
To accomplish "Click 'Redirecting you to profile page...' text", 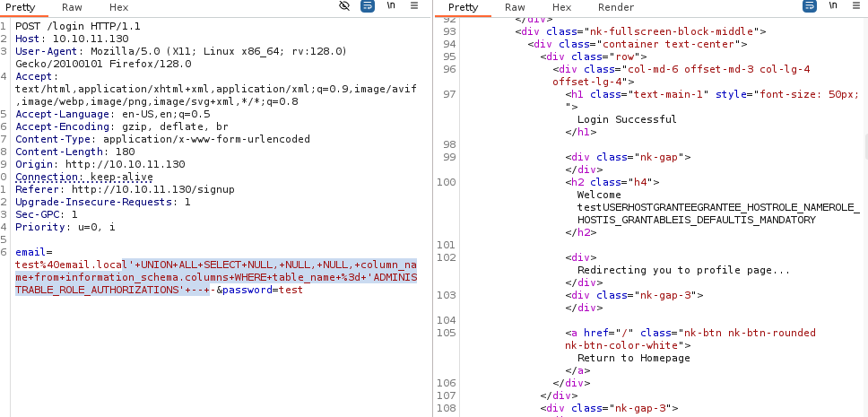I will click(x=683, y=270).
